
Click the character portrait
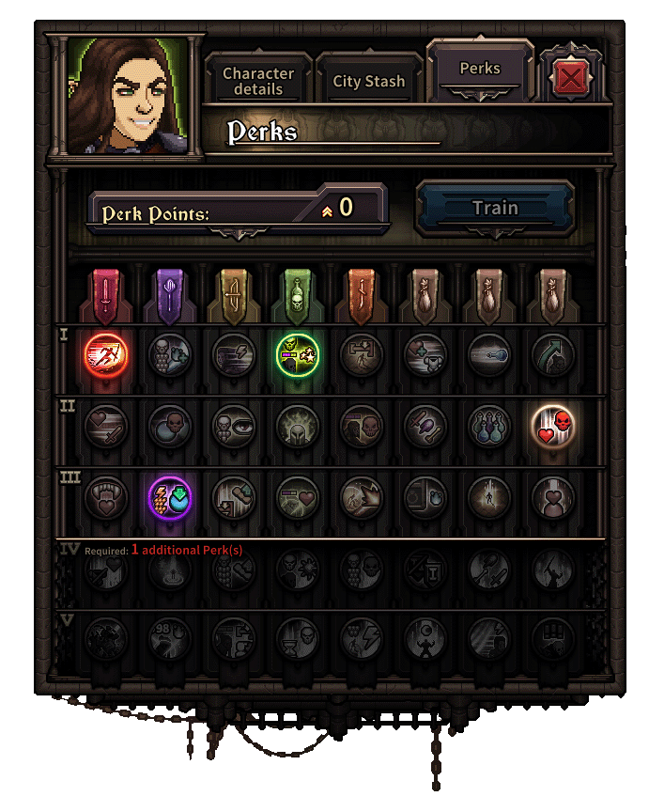(128, 96)
